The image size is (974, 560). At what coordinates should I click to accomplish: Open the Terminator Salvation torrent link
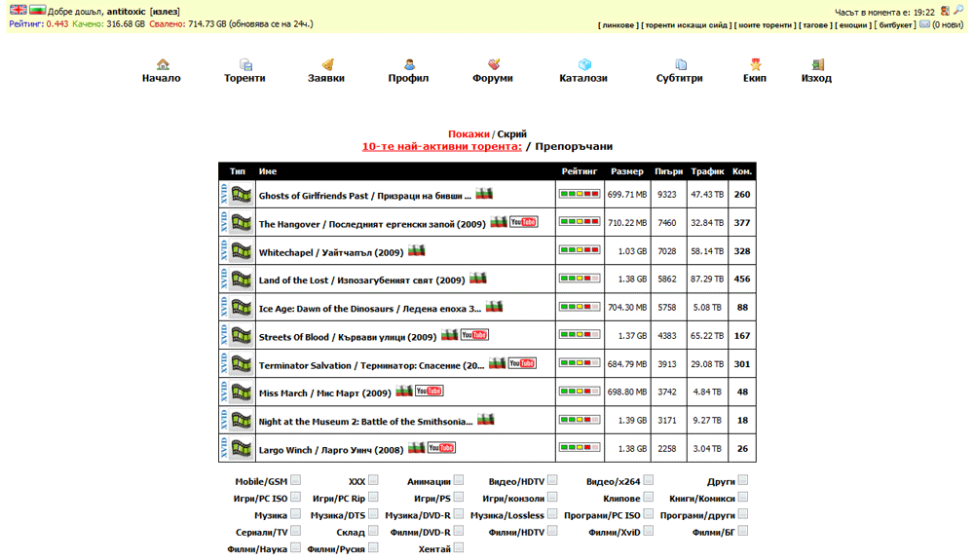[371, 365]
